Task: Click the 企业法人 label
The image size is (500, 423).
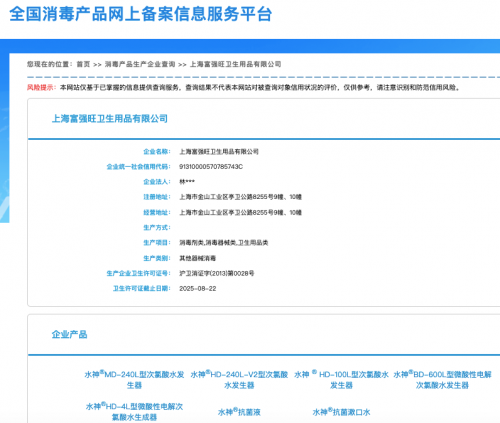Action: (157, 182)
